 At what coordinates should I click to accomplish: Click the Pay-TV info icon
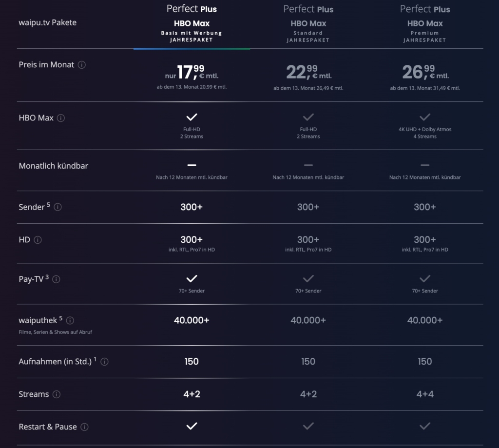57,279
